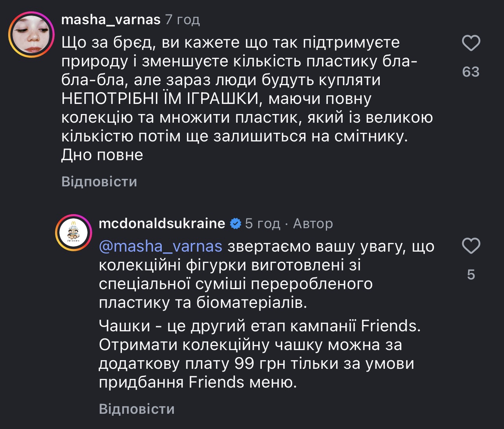Like the mcdonaldsukraine reply with heart icon
Screen dimensions: 504x429
[471, 246]
